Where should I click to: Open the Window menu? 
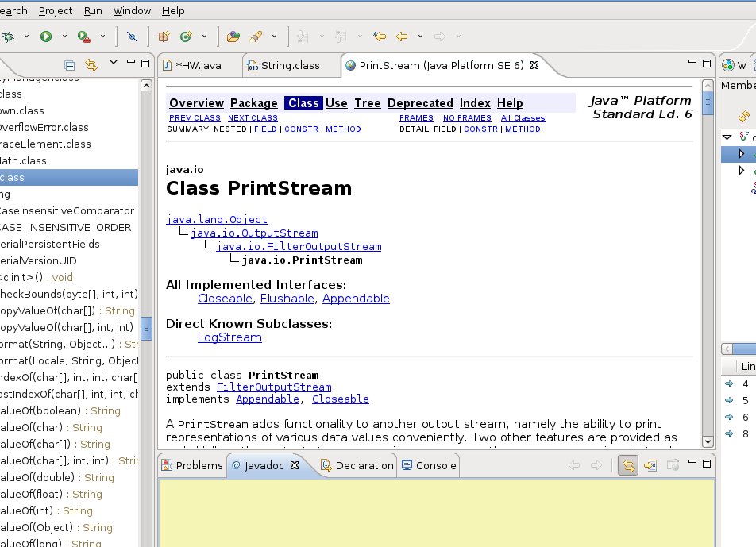point(132,10)
